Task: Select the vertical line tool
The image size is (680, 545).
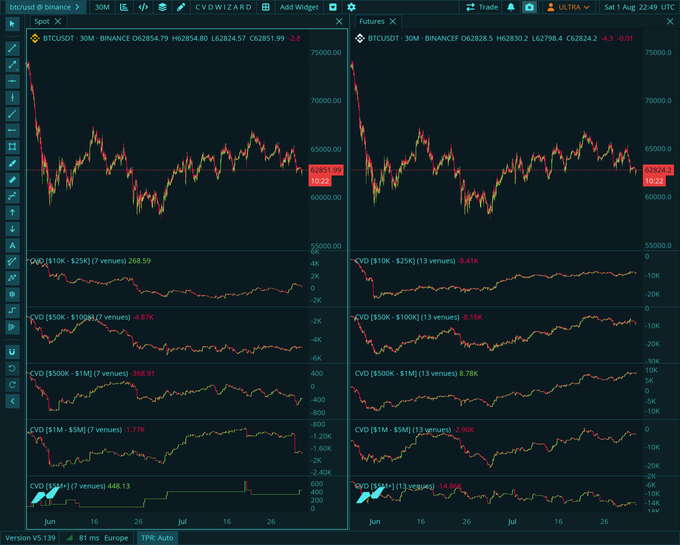Action: pyautogui.click(x=12, y=98)
